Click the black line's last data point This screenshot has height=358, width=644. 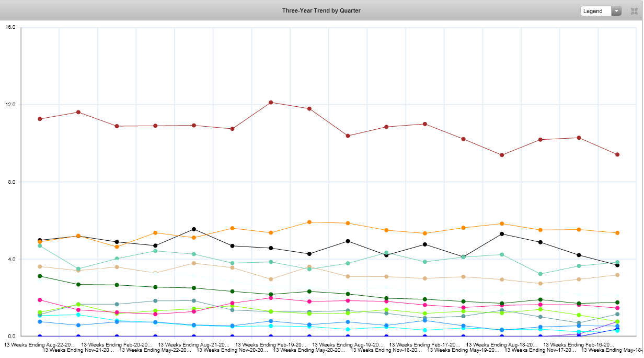(617, 265)
